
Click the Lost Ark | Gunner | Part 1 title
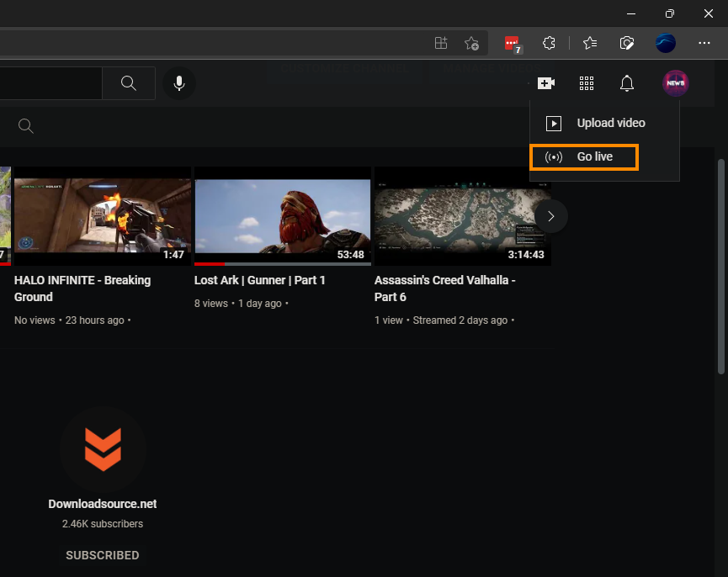(259, 280)
